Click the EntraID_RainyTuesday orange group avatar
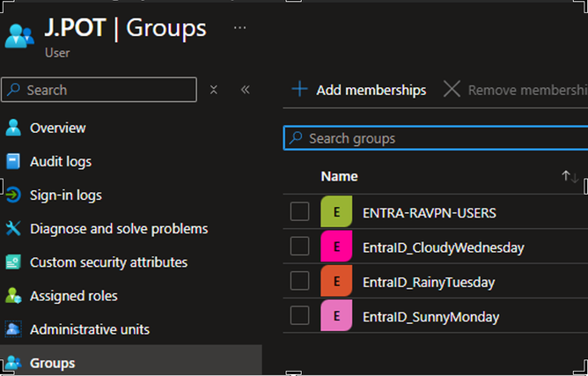This screenshot has width=588, height=376. pos(336,281)
